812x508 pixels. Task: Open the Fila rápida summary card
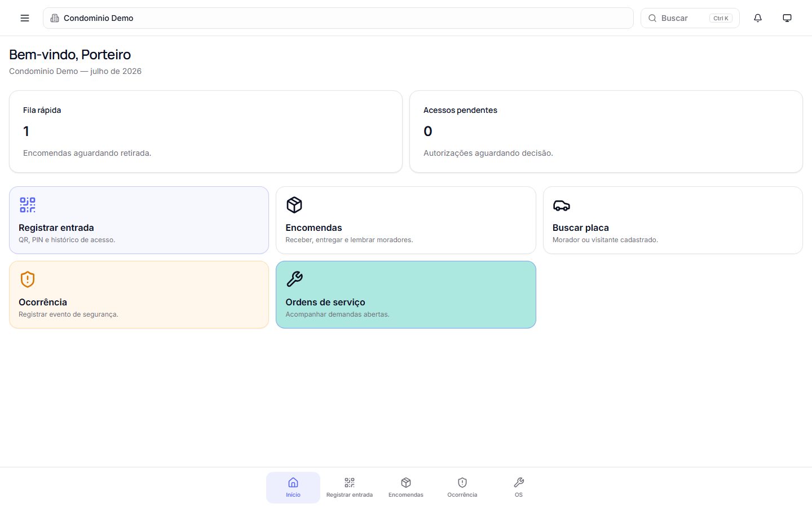tap(206, 132)
